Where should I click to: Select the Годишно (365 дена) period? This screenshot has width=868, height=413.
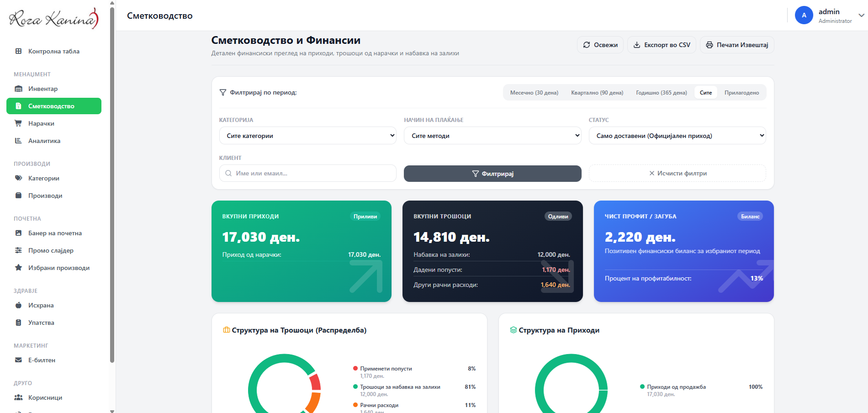click(x=662, y=93)
